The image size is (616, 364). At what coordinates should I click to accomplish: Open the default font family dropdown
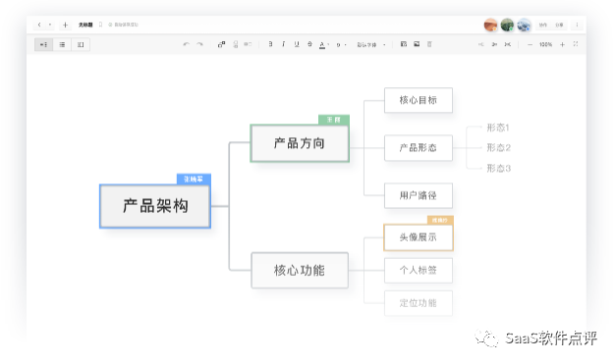coord(370,45)
